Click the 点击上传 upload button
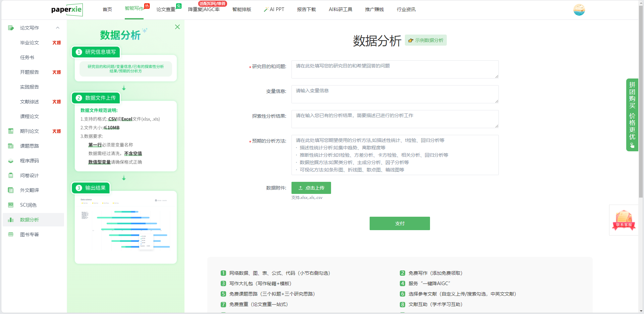644x314 pixels. click(x=311, y=188)
